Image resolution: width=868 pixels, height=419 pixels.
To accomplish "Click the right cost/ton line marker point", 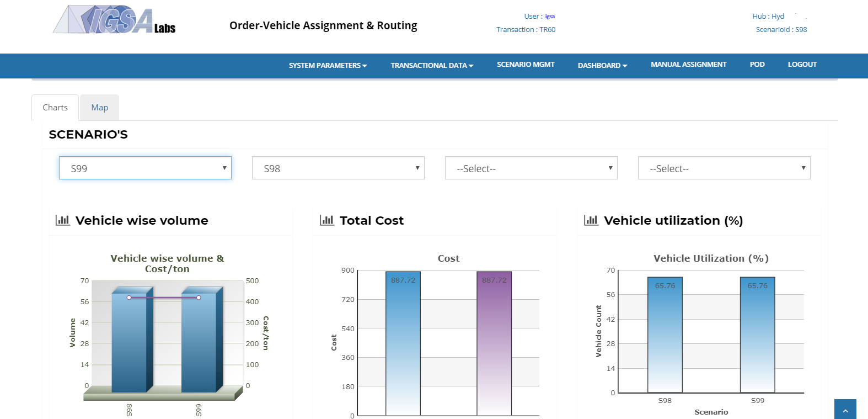I will pos(199,298).
